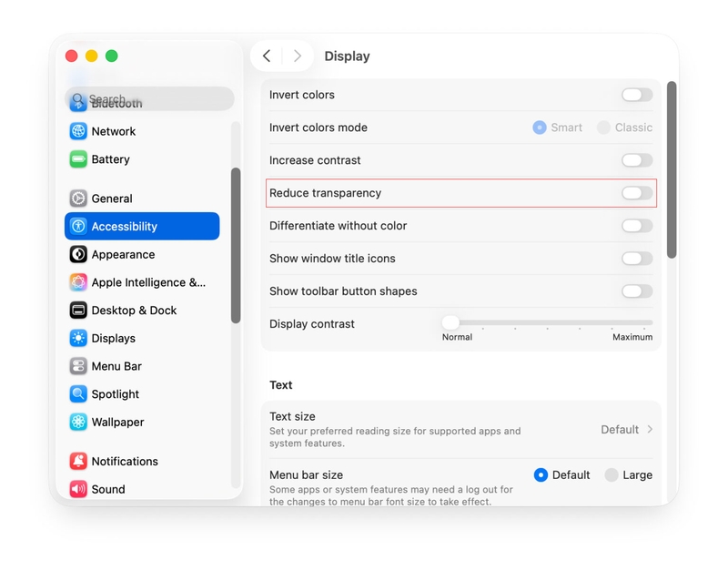Click the Sound speaker icon
728x571 pixels.
pyautogui.click(x=78, y=489)
